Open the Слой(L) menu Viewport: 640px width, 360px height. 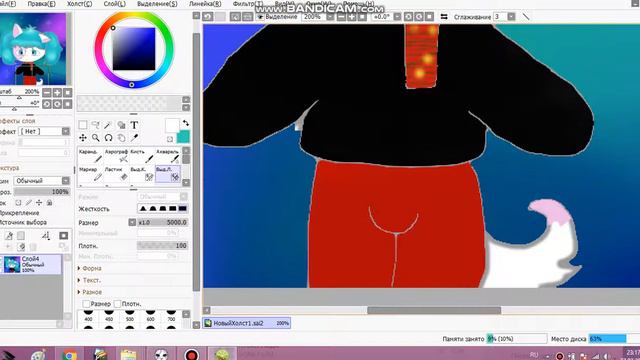(x=115, y=4)
